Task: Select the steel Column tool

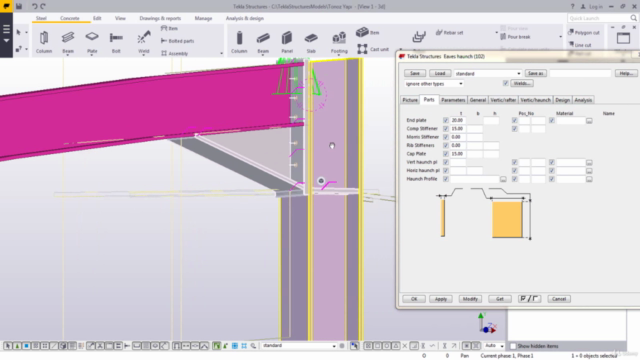Action: pyautogui.click(x=44, y=42)
